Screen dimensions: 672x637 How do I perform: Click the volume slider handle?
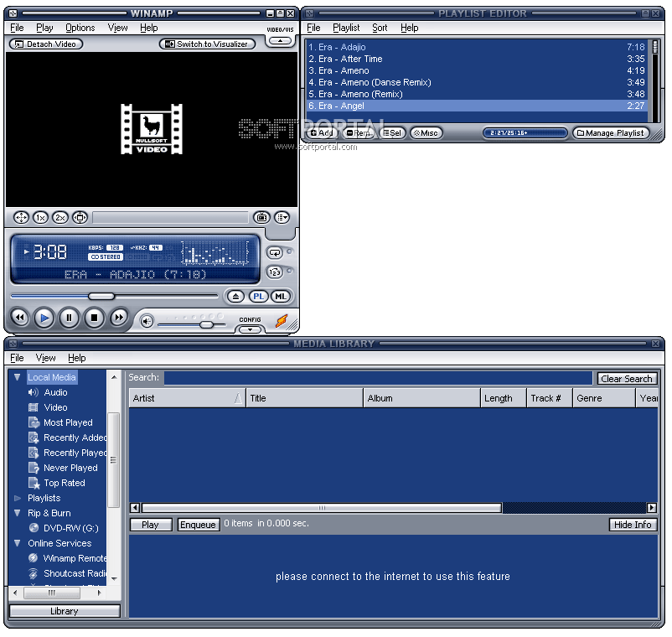206,325
